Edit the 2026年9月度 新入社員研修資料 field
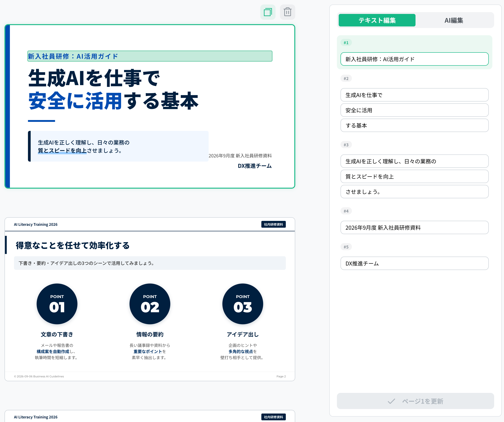Image resolution: width=504 pixels, height=422 pixels. pyautogui.click(x=415, y=227)
